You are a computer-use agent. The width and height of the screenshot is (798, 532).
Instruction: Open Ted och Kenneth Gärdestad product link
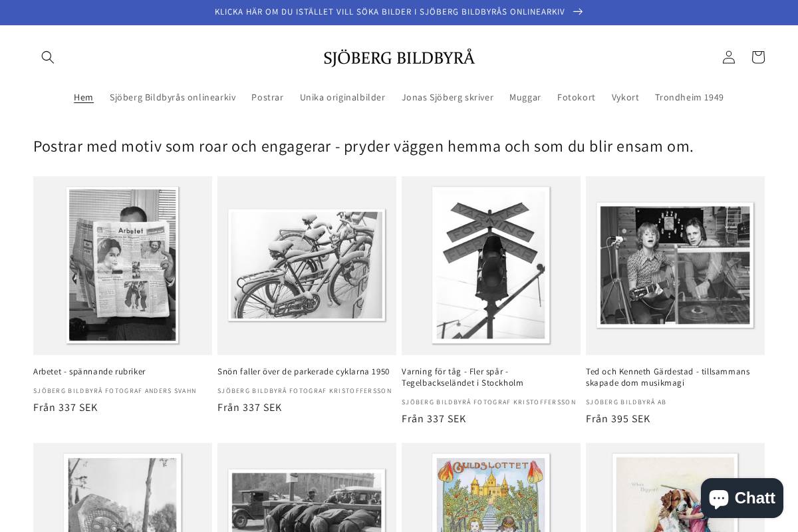(668, 377)
